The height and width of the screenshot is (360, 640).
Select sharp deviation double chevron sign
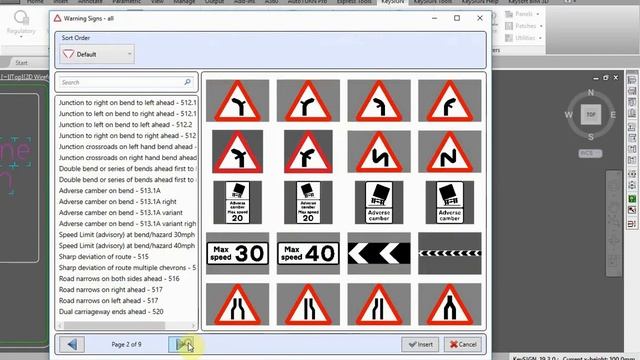[379, 253]
